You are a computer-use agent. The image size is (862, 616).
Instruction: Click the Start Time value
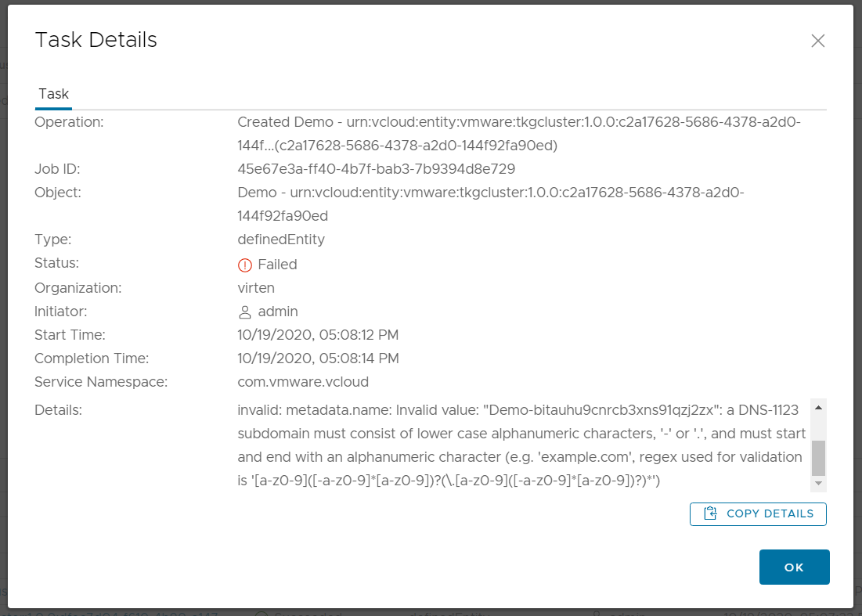tap(318, 335)
